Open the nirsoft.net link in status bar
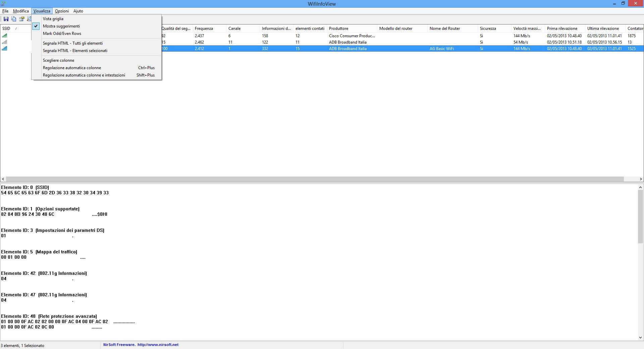Image resolution: width=644 pixels, height=349 pixels. pos(158,345)
